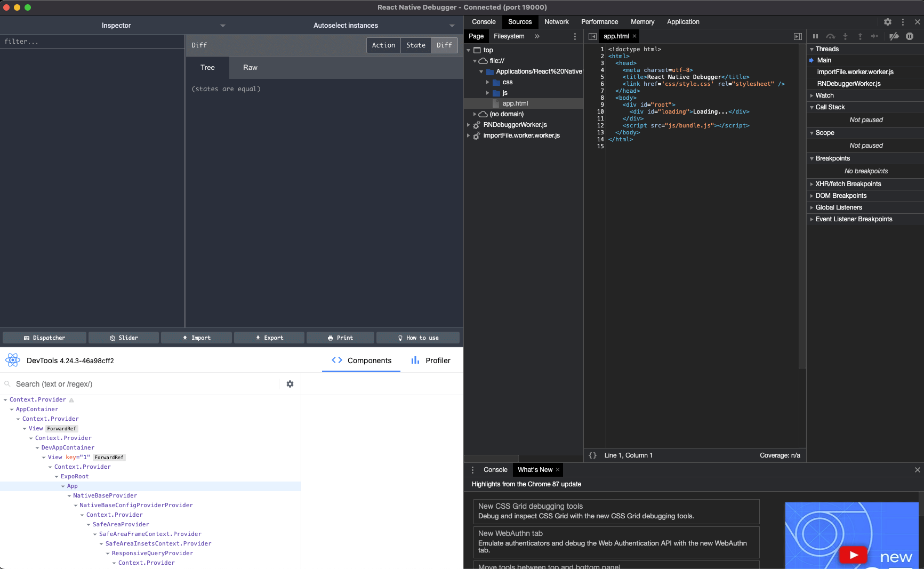Expand the css folder
Screen dimensions: 924x569
click(487, 82)
